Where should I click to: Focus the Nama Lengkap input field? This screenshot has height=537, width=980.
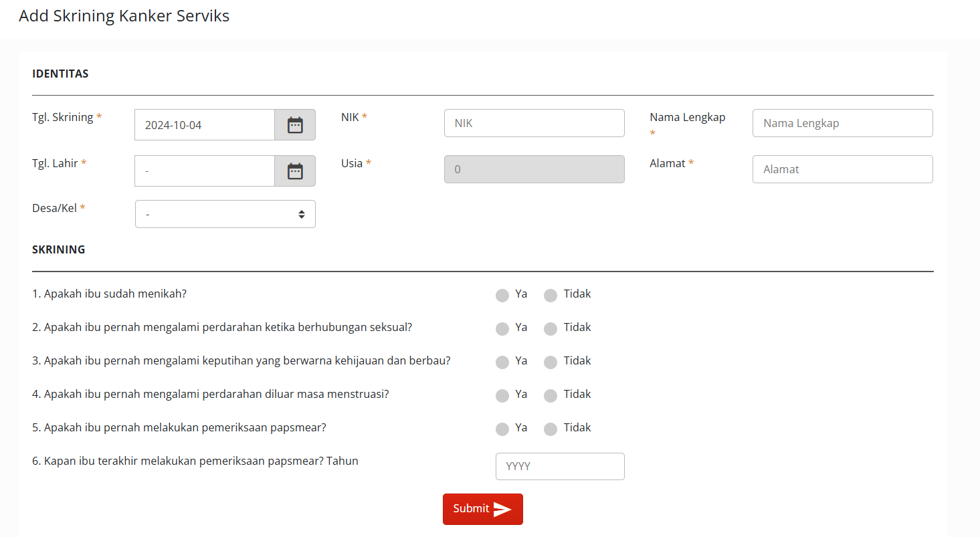click(843, 123)
